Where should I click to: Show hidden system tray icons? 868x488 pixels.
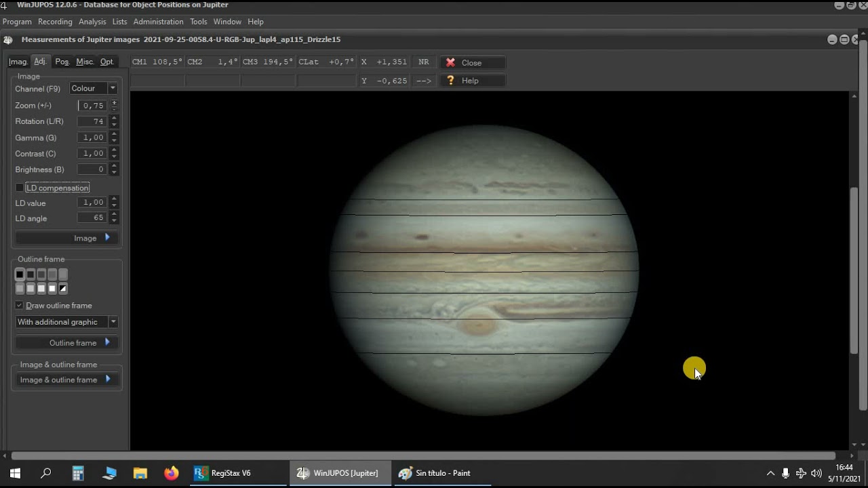(x=770, y=473)
